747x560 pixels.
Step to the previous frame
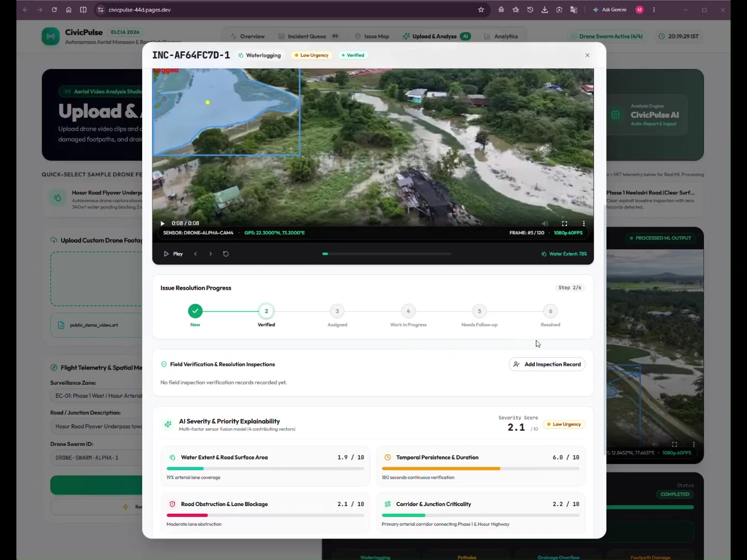click(x=196, y=254)
